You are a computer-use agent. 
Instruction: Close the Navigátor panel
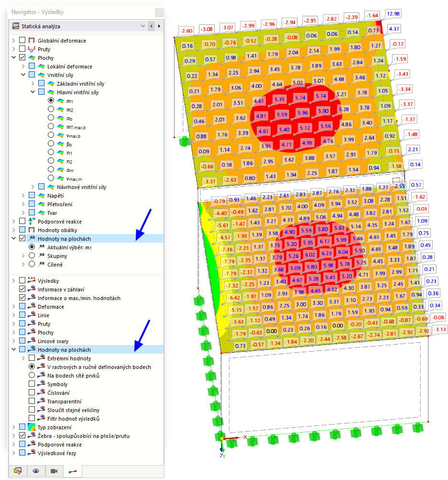[x=159, y=12]
